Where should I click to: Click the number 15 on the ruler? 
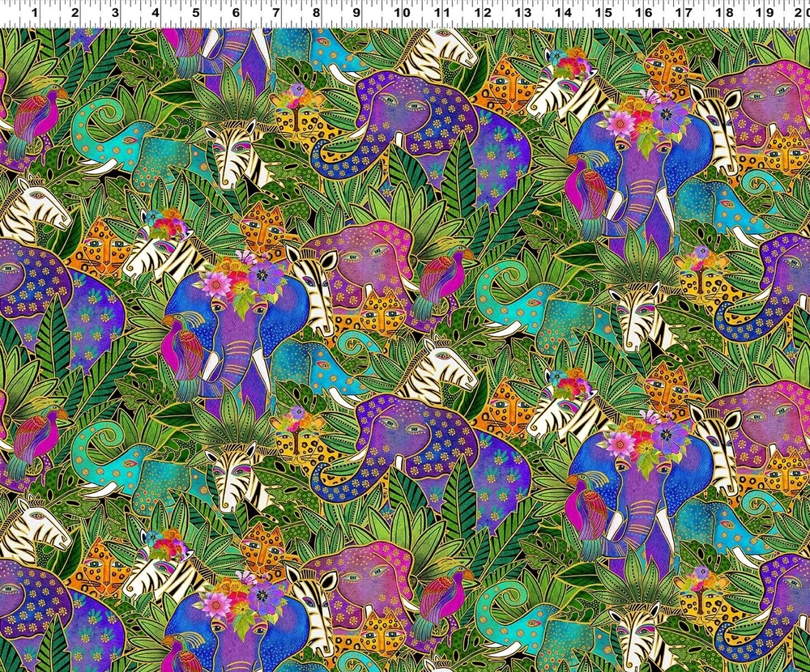pyautogui.click(x=604, y=13)
